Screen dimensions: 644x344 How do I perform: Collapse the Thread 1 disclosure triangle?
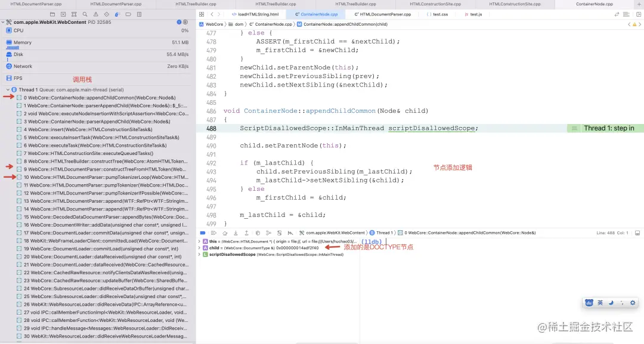point(8,89)
